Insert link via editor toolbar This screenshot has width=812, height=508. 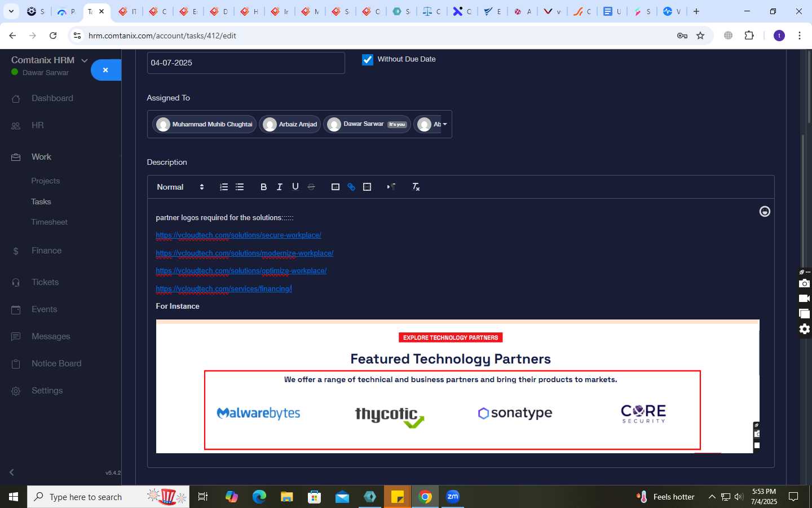coord(351,187)
